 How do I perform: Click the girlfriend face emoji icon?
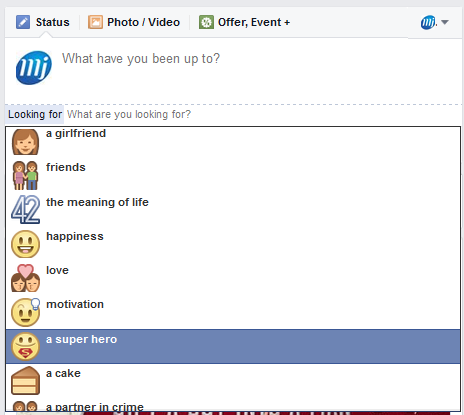coord(25,142)
